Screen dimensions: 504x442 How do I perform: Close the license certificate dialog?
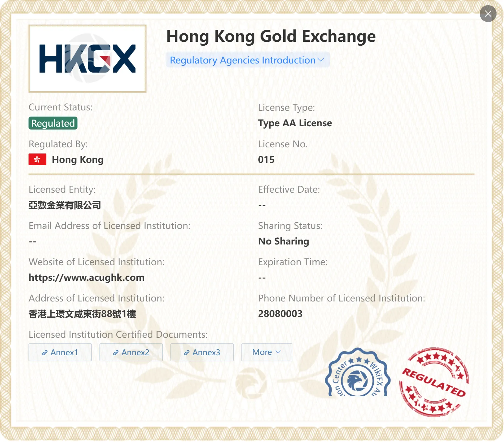coord(488,14)
